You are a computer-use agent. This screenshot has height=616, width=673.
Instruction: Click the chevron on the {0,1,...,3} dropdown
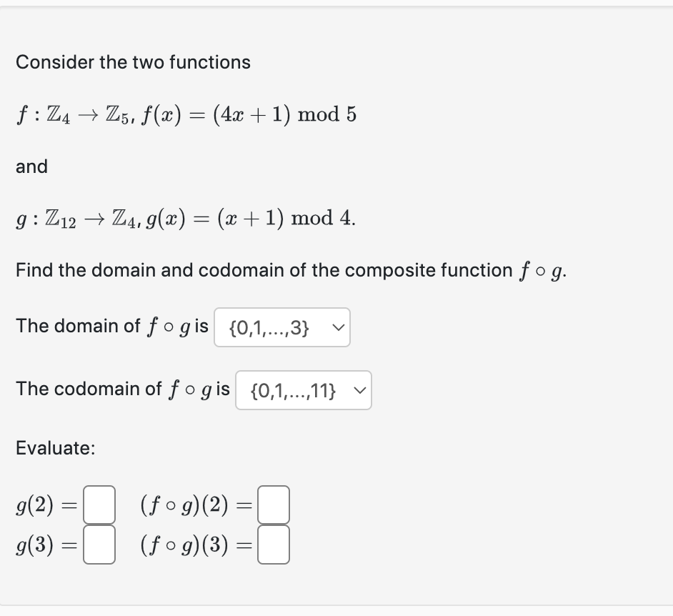[337, 327]
